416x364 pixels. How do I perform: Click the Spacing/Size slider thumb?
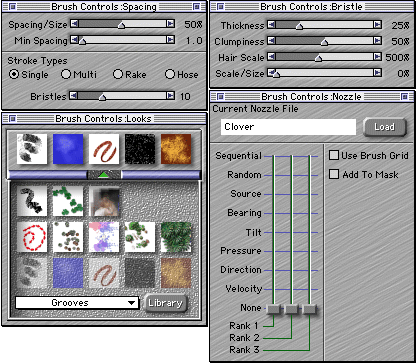coord(122,25)
